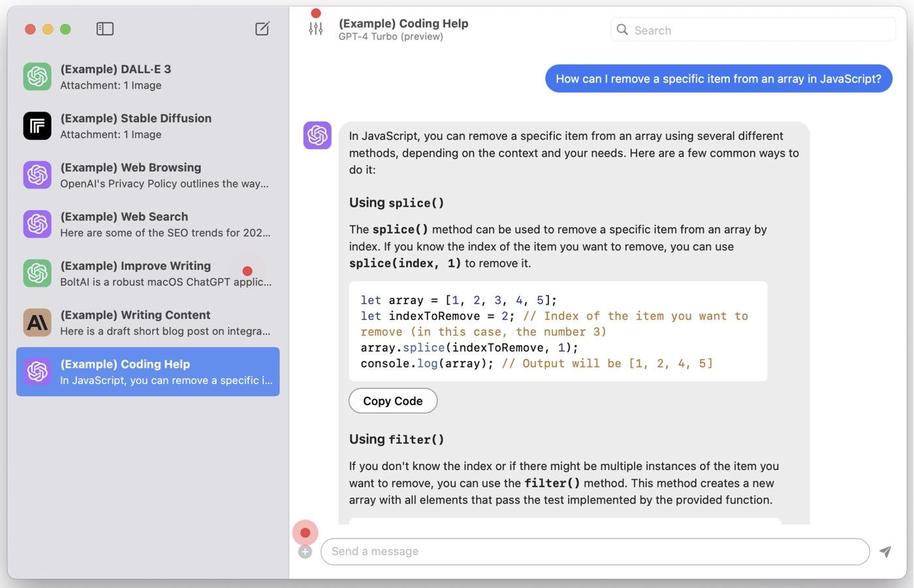The width and height of the screenshot is (914, 588).
Task: Click the Writing Content Anthropic avatar icon
Action: point(37,322)
